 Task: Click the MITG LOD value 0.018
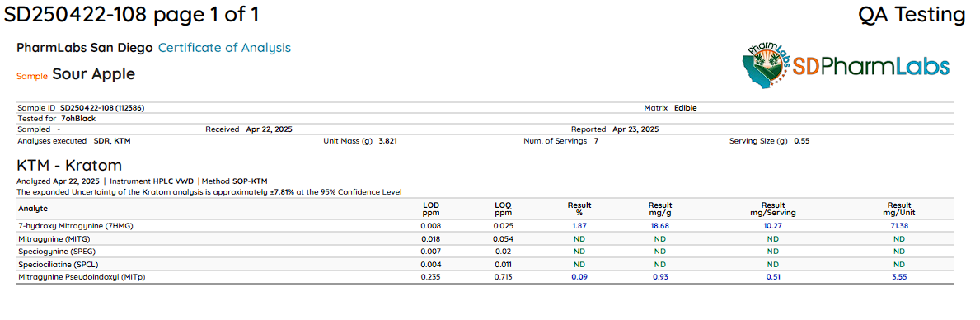pos(430,238)
